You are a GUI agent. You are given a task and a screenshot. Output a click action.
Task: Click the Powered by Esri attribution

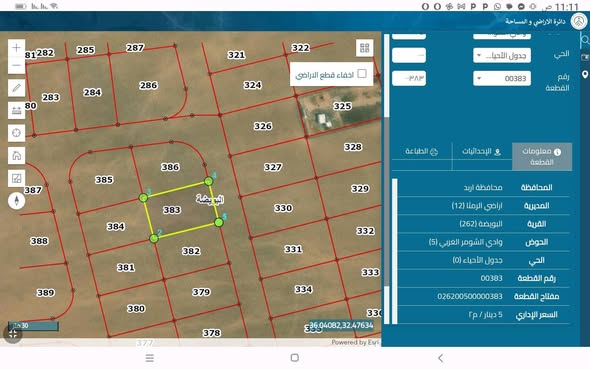pos(355,342)
